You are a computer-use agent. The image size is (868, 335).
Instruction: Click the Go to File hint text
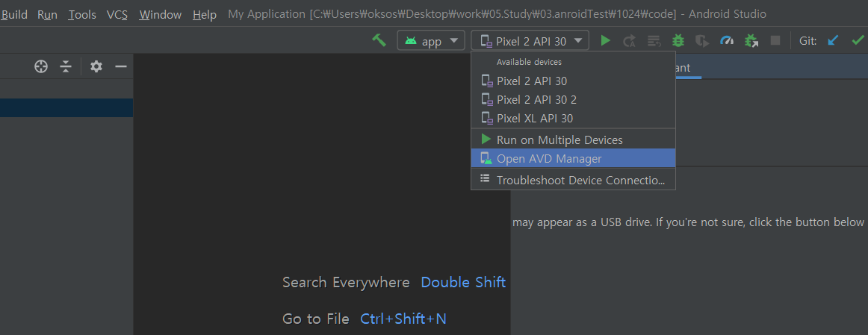click(315, 319)
